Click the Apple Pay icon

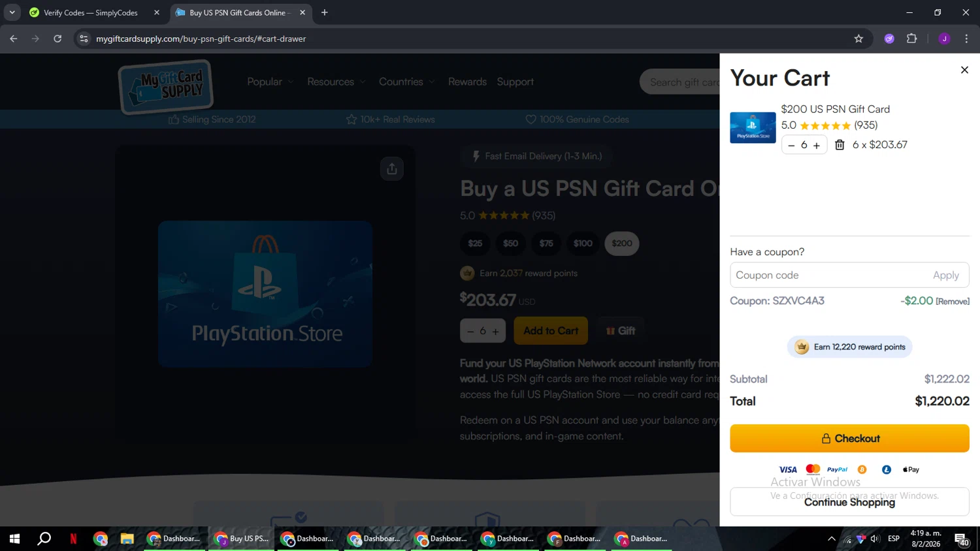tap(911, 469)
